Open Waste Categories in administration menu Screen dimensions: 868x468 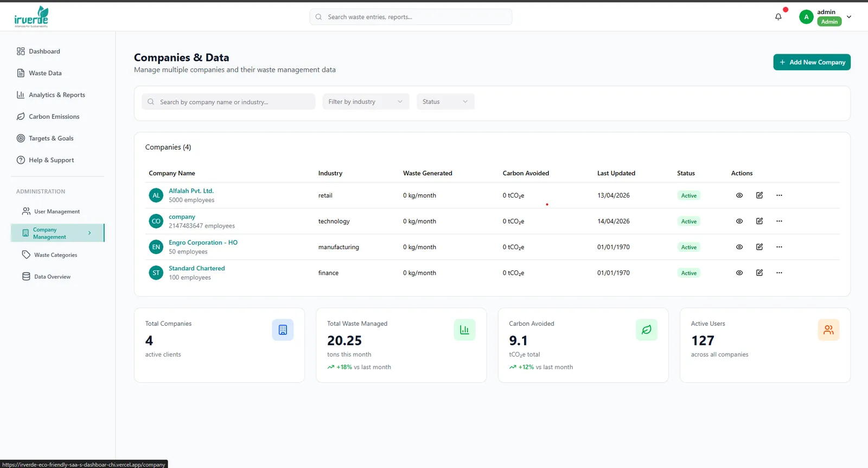click(55, 255)
